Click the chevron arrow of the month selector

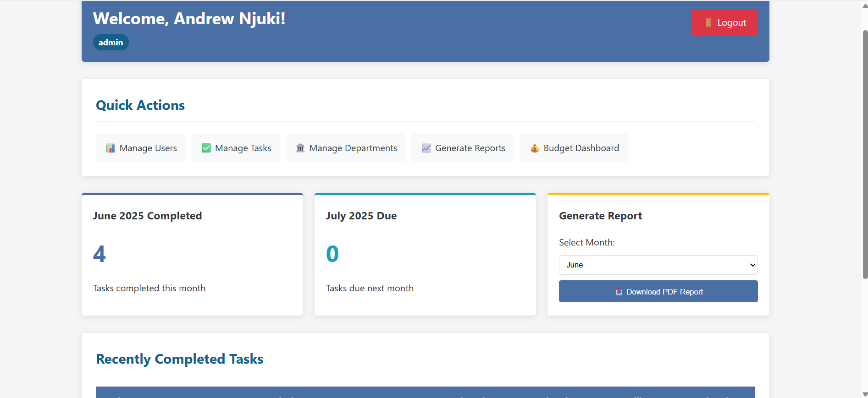(752, 265)
